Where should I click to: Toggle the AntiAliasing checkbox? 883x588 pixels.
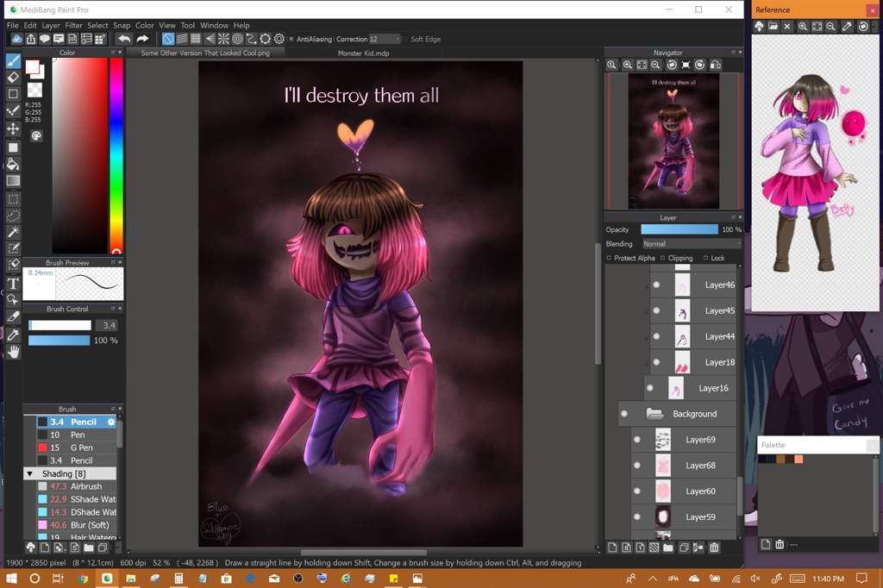(291, 39)
